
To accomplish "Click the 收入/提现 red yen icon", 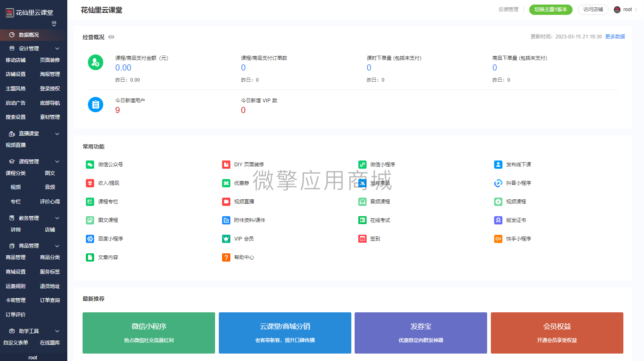I will (x=90, y=183).
